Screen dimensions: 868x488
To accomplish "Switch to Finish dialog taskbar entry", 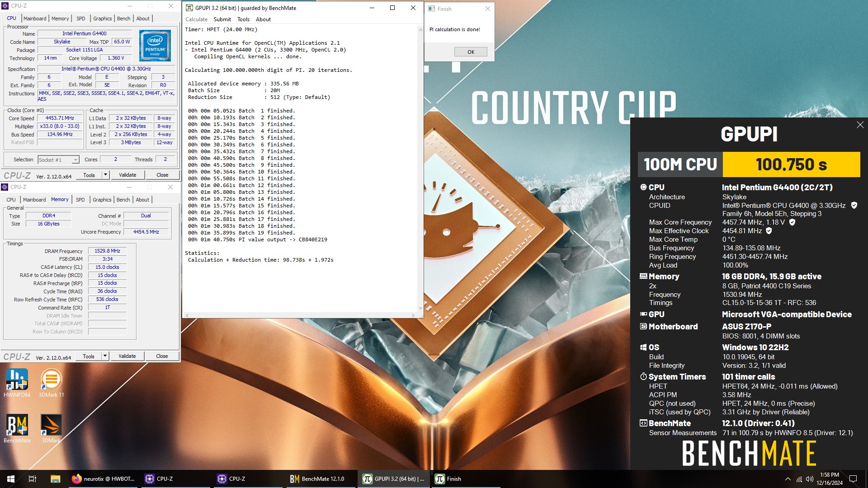I will (465, 479).
